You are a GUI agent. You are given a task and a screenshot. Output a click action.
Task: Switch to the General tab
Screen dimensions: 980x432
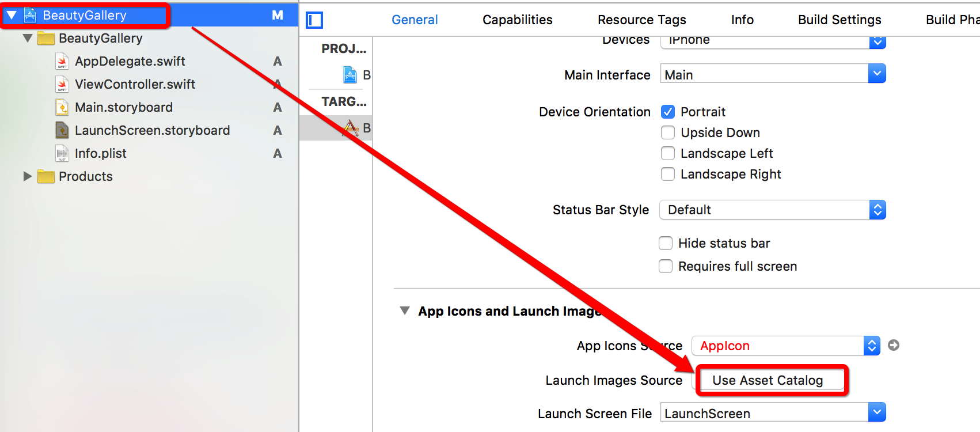(x=415, y=20)
